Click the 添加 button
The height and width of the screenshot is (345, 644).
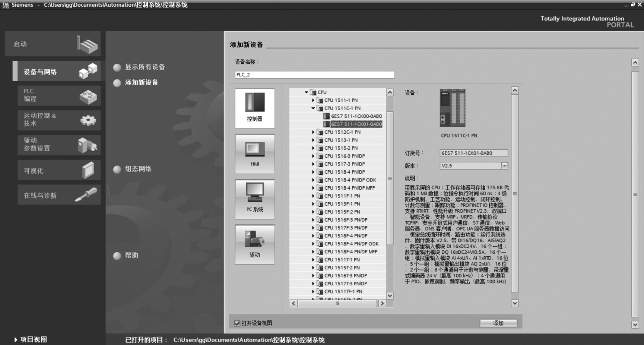pos(498,323)
